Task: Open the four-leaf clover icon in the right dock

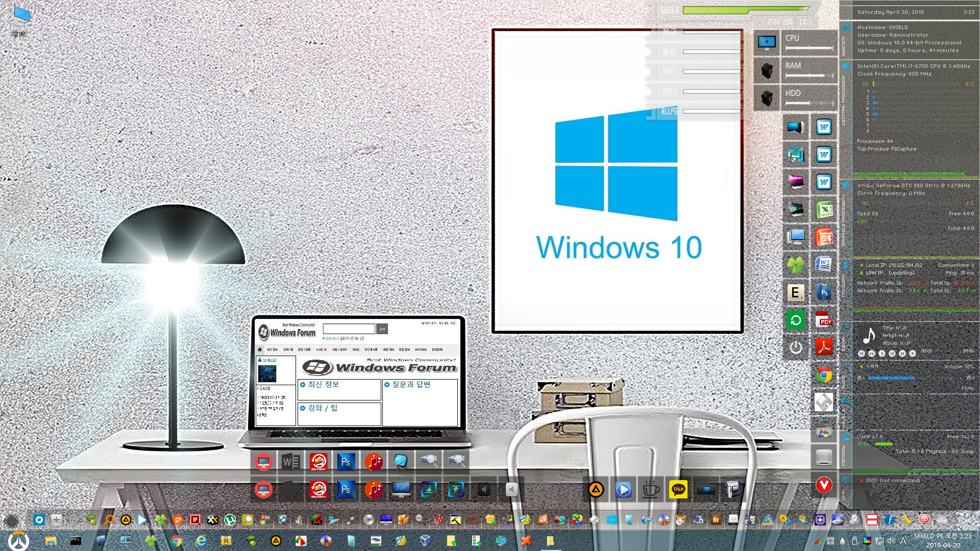Action: [795, 265]
